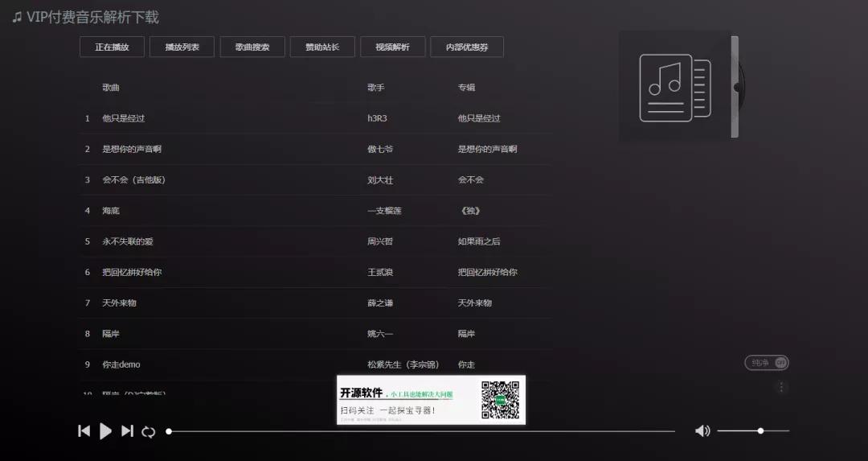The image size is (868, 461).
Task: Toggle the 纯净 mode switch
Action: point(767,363)
